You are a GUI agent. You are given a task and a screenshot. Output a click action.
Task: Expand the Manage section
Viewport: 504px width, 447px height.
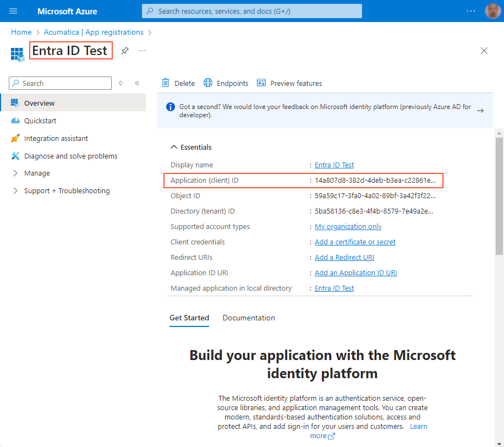[x=37, y=173]
